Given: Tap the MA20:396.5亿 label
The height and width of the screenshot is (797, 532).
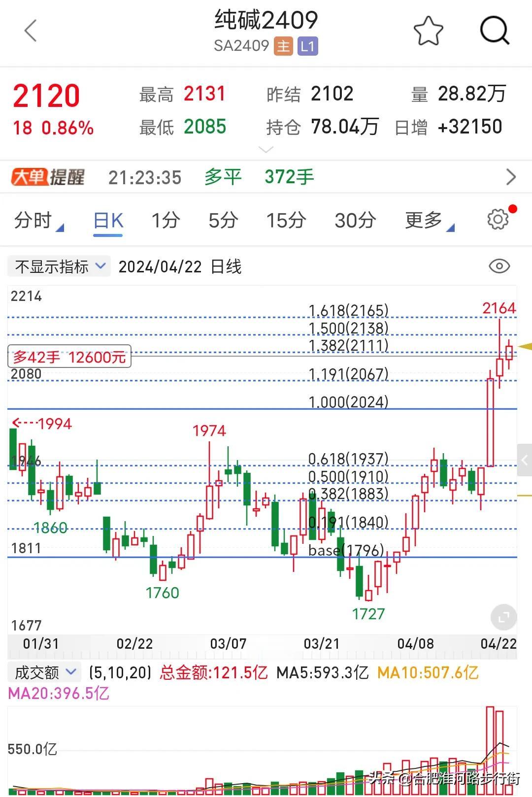Looking at the screenshot, I should 59,694.
